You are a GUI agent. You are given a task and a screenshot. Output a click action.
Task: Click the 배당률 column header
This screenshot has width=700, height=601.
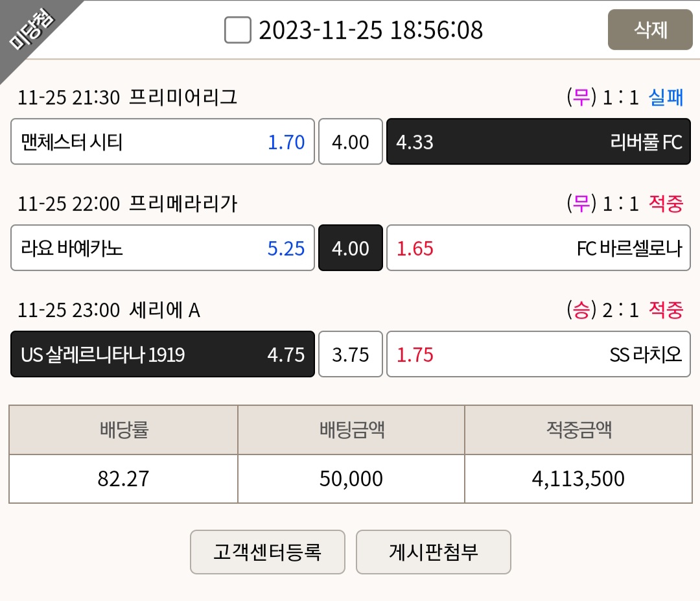coord(124,430)
